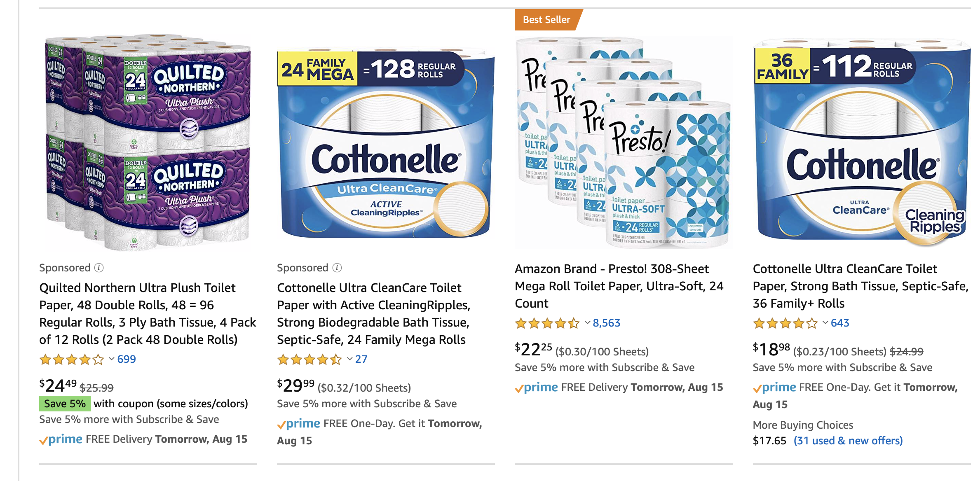Click the Sponsored info icon for Quilted Northern
This screenshot has height=481, width=980.
click(99, 268)
